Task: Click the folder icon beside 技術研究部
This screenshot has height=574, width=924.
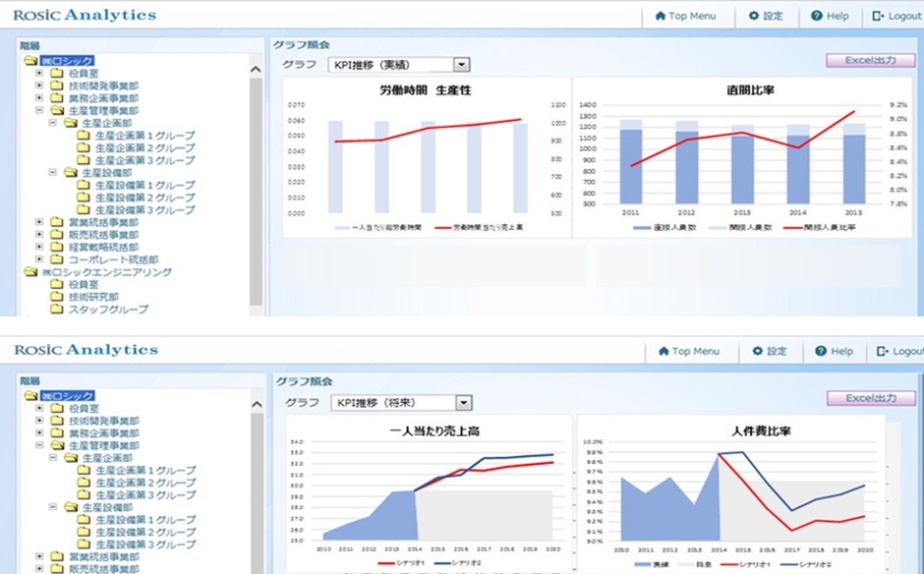Action: (56, 294)
